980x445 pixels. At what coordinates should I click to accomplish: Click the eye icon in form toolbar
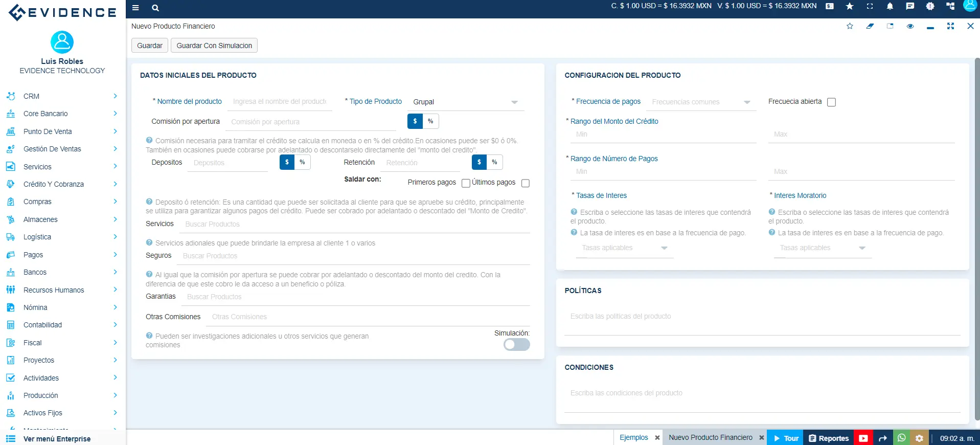tap(910, 26)
